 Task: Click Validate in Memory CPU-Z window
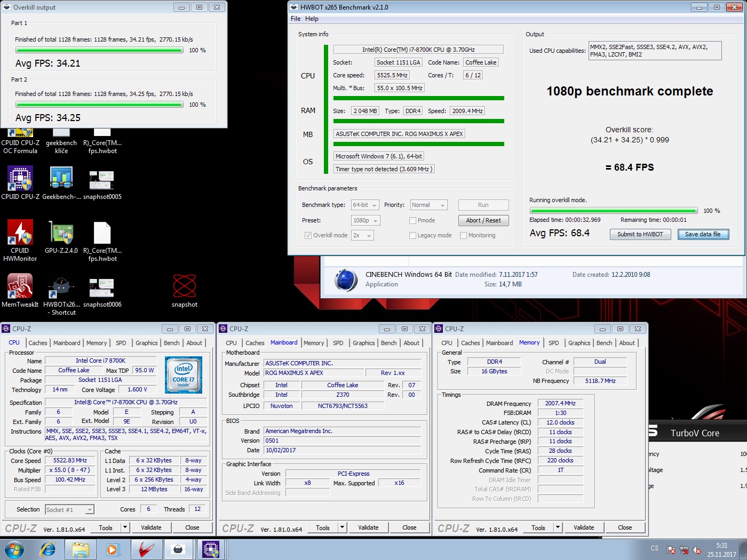point(584,527)
